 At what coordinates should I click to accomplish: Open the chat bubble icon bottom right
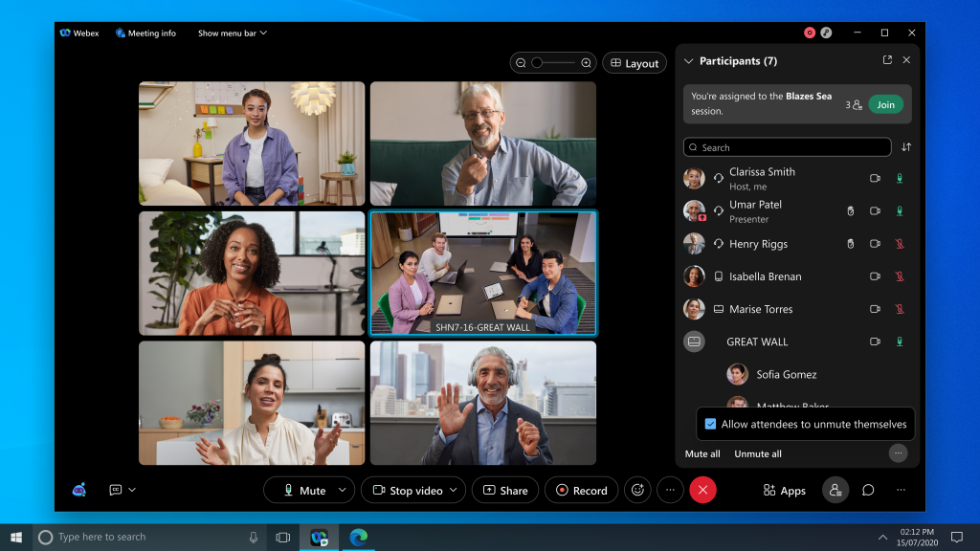click(867, 490)
